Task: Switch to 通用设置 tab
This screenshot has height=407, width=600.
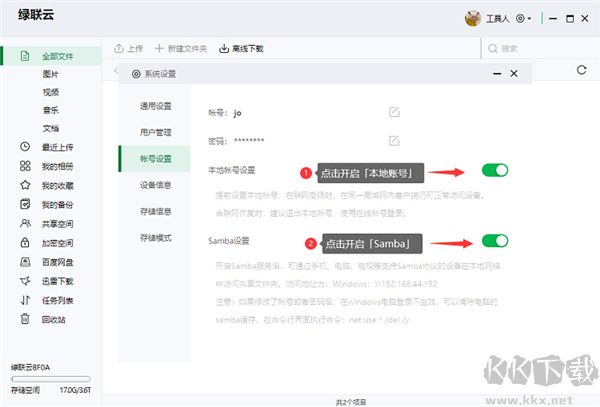Action: pyautogui.click(x=155, y=106)
